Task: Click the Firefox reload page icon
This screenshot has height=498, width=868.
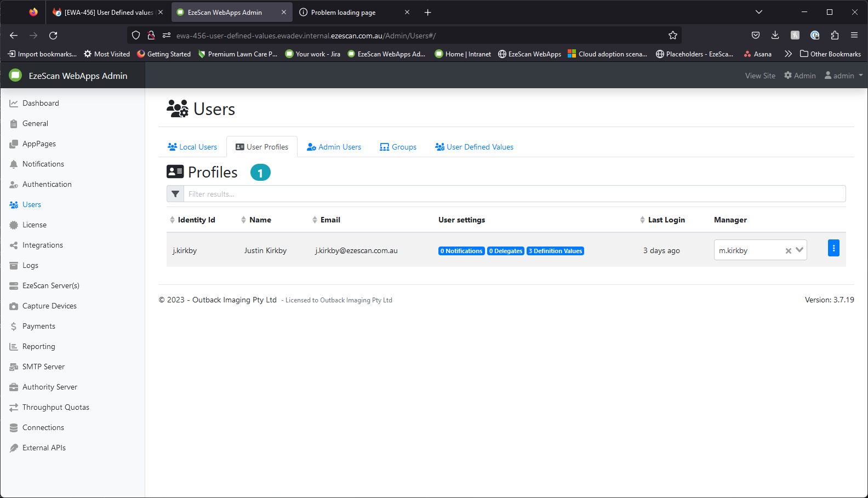Action: pyautogui.click(x=53, y=36)
